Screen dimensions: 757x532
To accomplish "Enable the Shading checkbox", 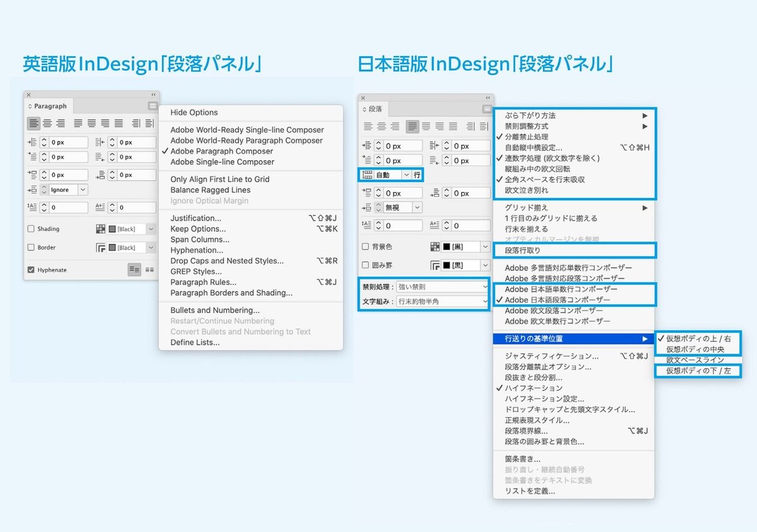I will click(x=30, y=228).
